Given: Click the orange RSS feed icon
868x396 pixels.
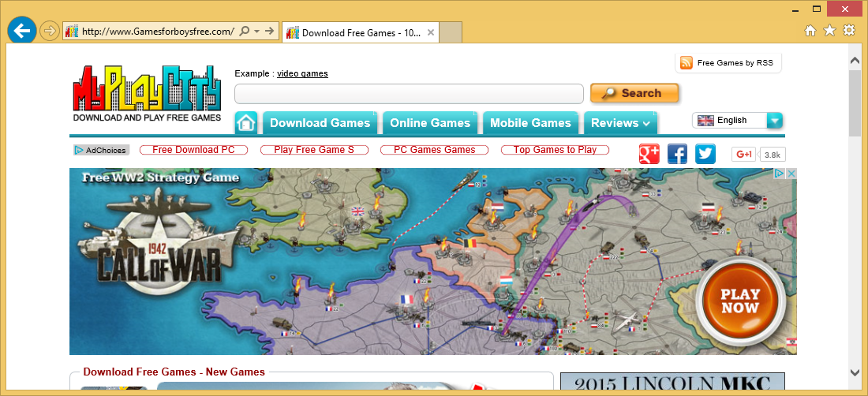Looking at the screenshot, I should 687,62.
